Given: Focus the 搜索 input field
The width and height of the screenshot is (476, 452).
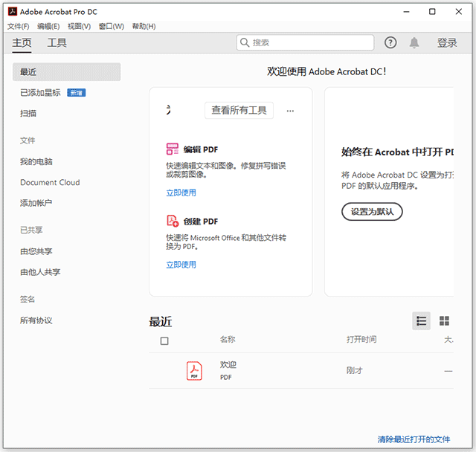Looking at the screenshot, I should coord(305,42).
